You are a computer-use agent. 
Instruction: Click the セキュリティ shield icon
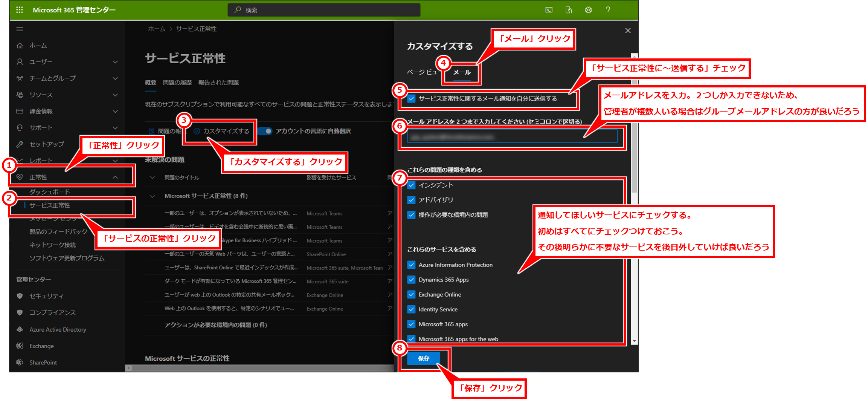(20, 296)
